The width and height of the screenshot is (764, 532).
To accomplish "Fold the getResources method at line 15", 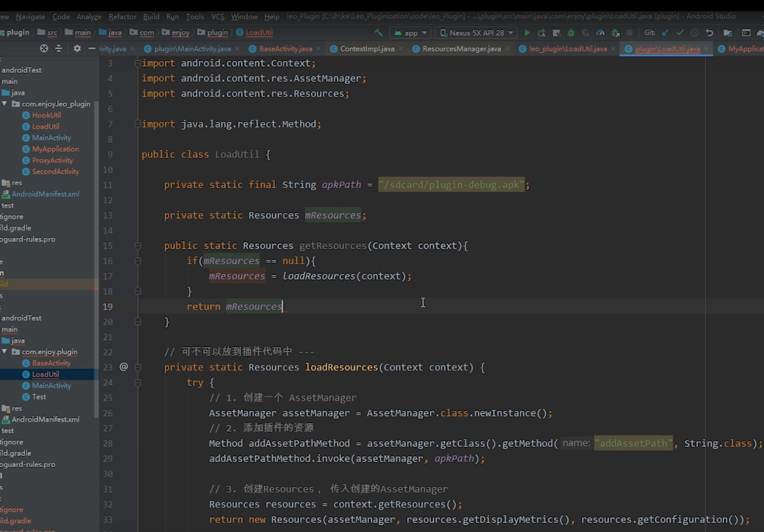I will pyautogui.click(x=138, y=246).
